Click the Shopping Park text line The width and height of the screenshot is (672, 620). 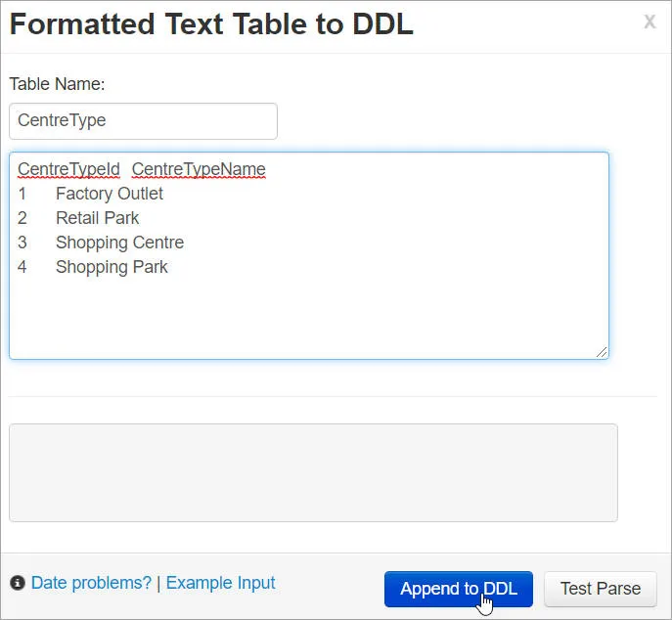112,267
